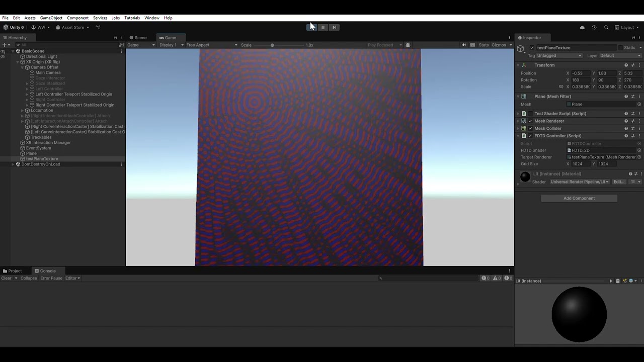Open the cloud services icon
This screenshot has height=362, width=644.
coord(582,27)
